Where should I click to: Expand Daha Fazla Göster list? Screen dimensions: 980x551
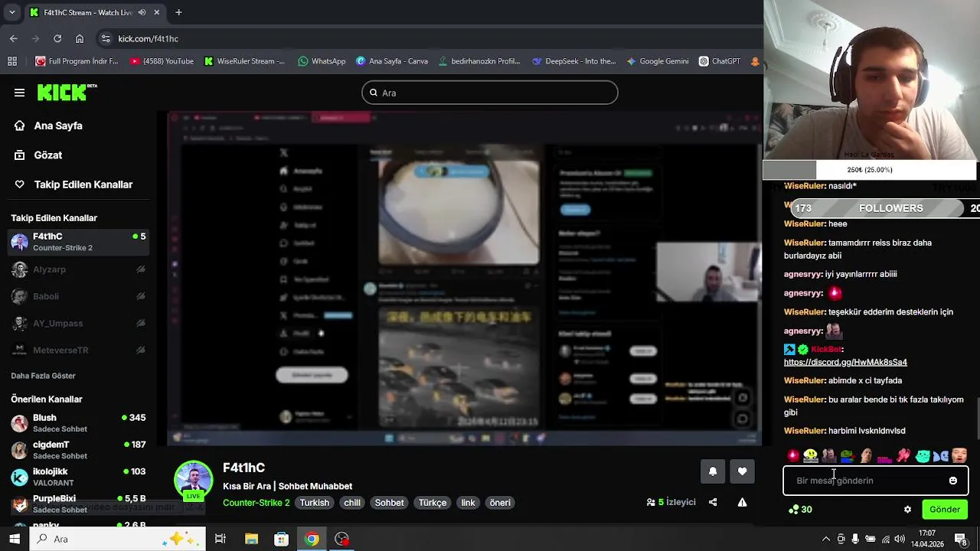coord(43,376)
